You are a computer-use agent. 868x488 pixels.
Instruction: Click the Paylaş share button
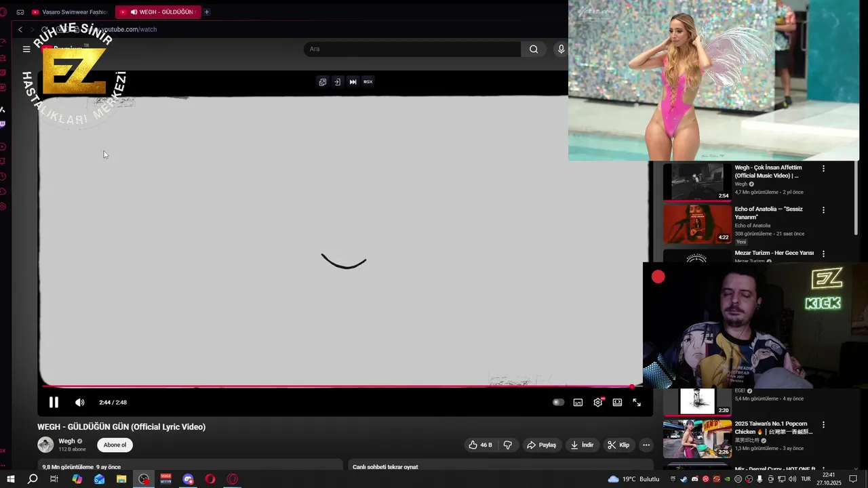[x=542, y=445]
